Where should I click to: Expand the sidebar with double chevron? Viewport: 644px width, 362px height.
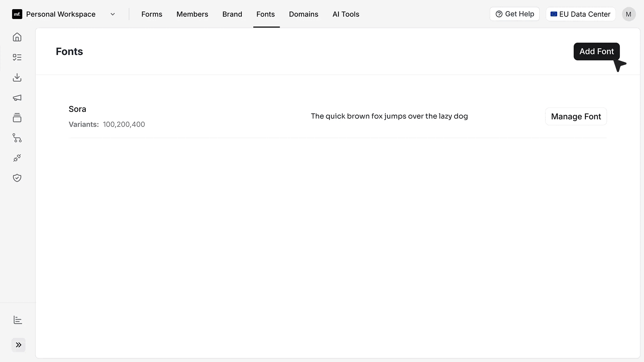click(18, 345)
